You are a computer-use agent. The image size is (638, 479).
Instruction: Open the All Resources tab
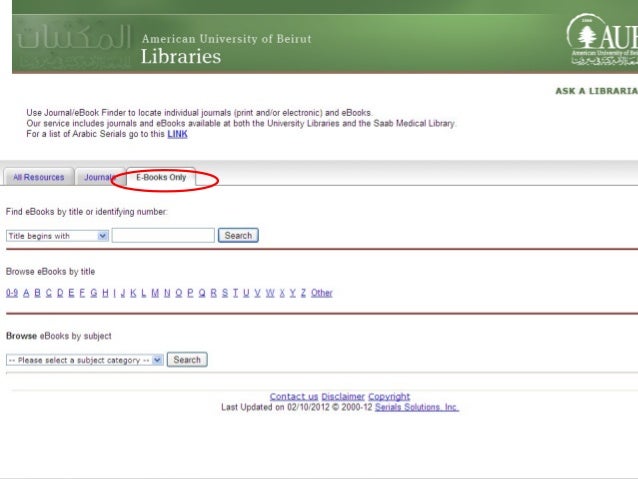39,177
